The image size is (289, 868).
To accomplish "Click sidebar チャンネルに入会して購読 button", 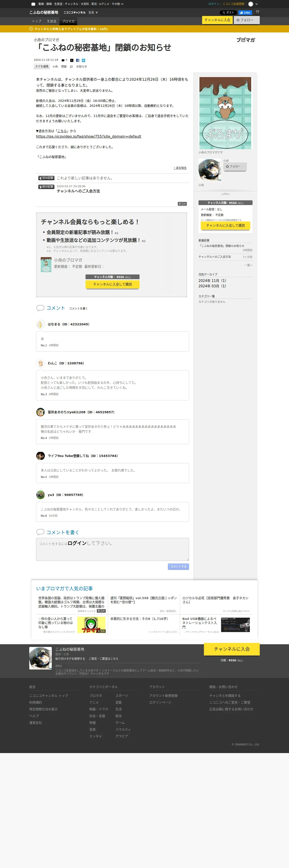I will pyautogui.click(x=225, y=225).
